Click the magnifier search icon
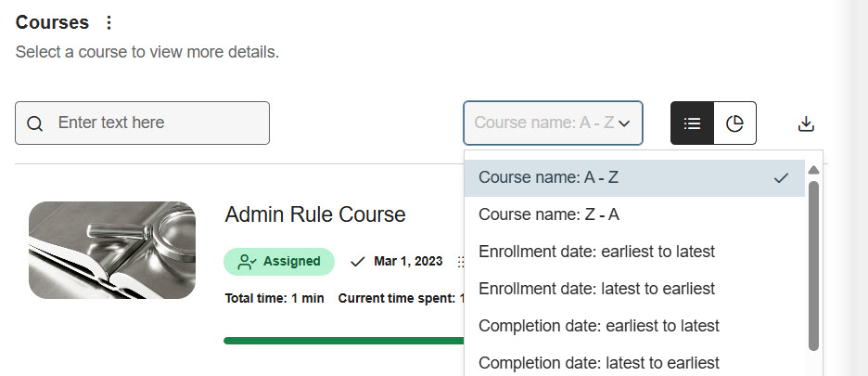The height and width of the screenshot is (376, 868). pyautogui.click(x=35, y=123)
